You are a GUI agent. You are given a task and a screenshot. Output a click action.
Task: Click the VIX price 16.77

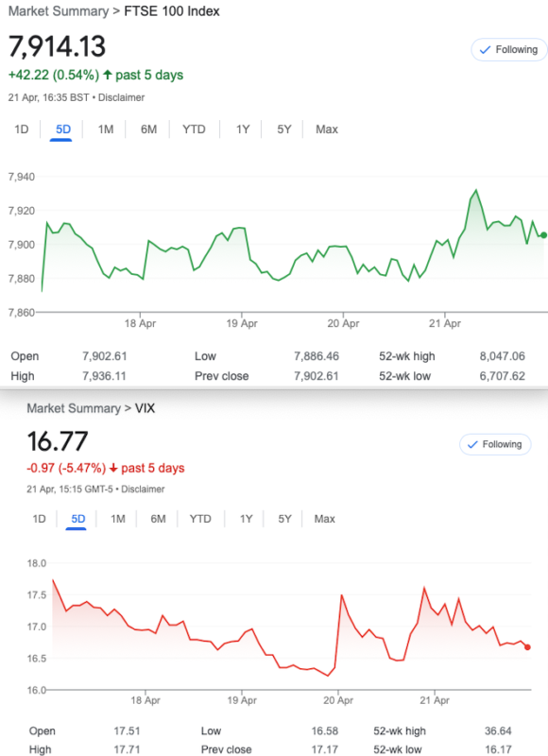[58, 441]
